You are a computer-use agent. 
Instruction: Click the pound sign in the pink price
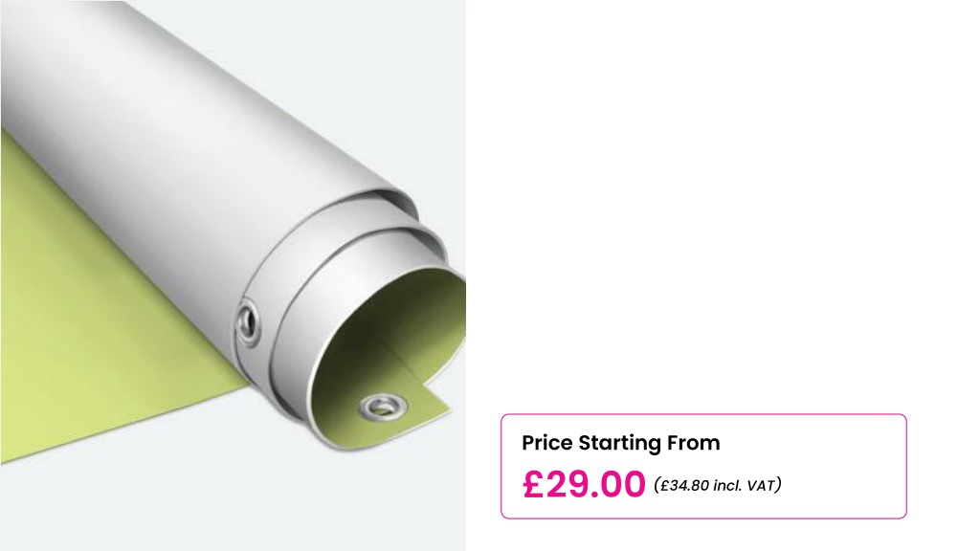tap(533, 484)
